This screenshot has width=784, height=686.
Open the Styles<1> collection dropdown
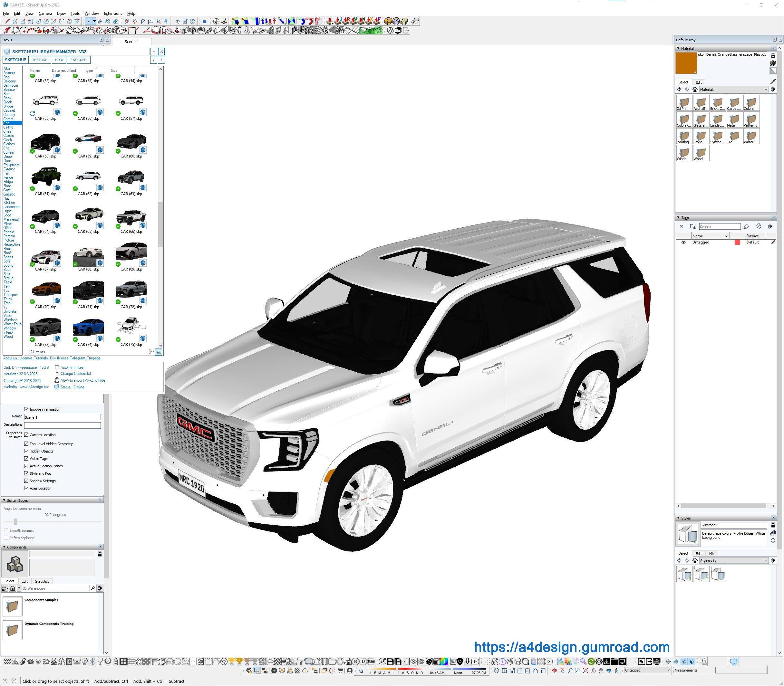[766, 560]
